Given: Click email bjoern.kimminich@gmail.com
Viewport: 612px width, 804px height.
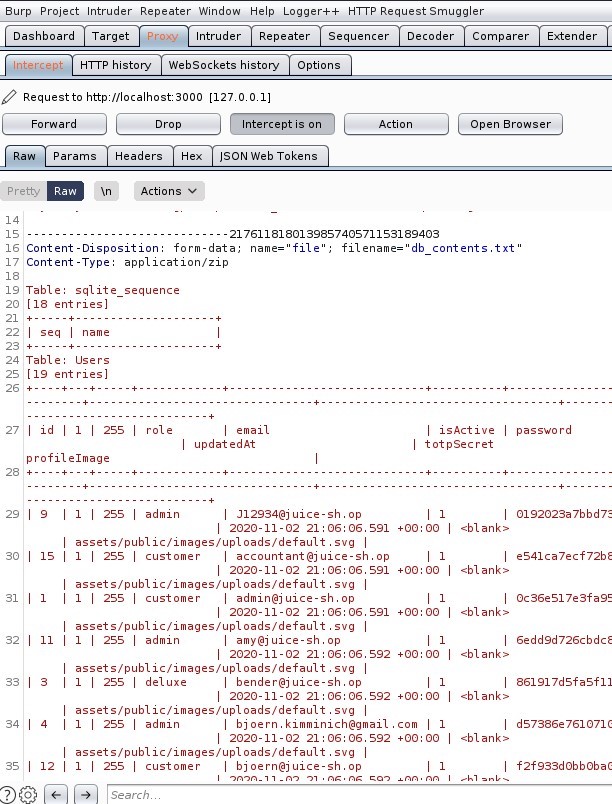Looking at the screenshot, I should click(x=327, y=724).
